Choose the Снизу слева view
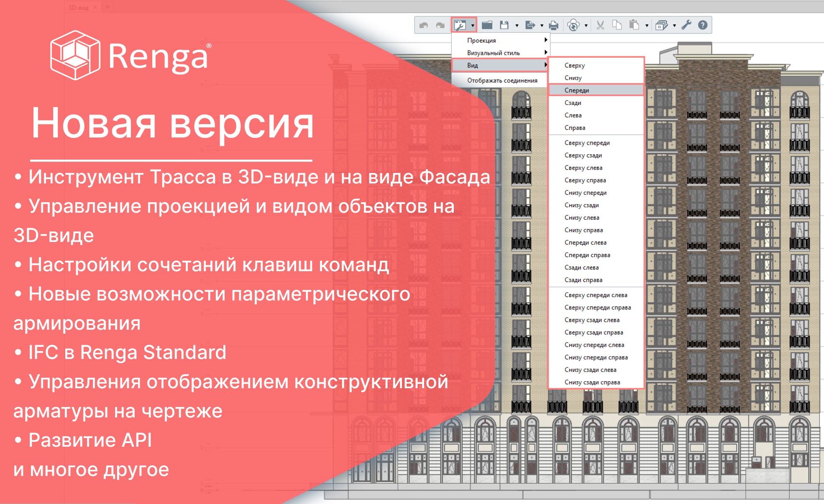Screen dimensions: 824x504 596,218
